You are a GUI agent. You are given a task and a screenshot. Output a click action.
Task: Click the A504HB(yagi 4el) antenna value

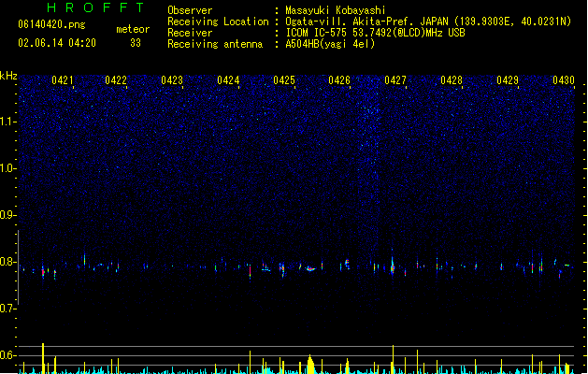coord(330,44)
